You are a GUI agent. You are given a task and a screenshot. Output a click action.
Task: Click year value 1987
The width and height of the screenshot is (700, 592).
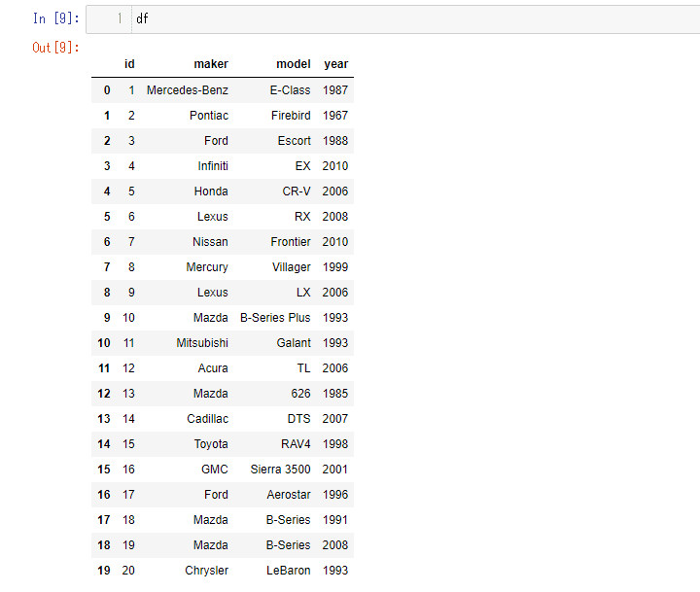(335, 90)
